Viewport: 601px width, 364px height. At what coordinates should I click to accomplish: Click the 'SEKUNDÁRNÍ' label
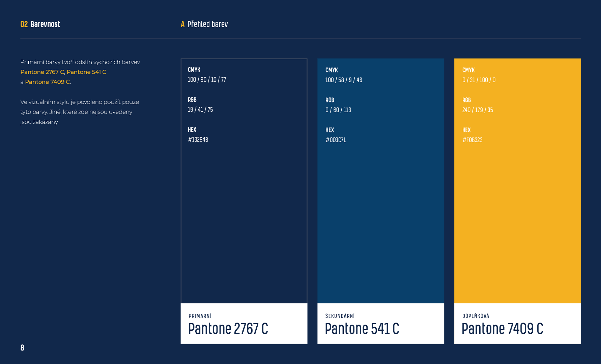[x=340, y=316]
